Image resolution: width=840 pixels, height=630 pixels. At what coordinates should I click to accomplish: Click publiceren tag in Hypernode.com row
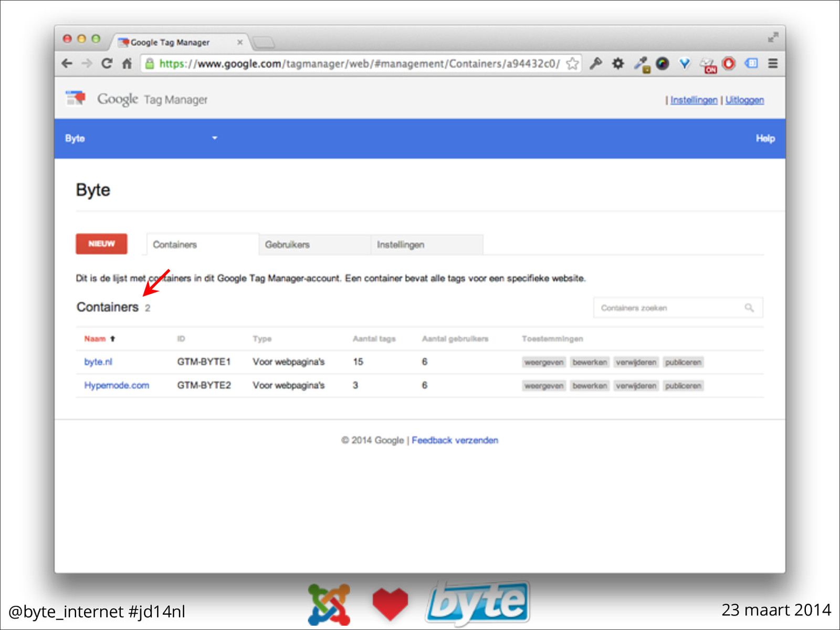tap(683, 386)
